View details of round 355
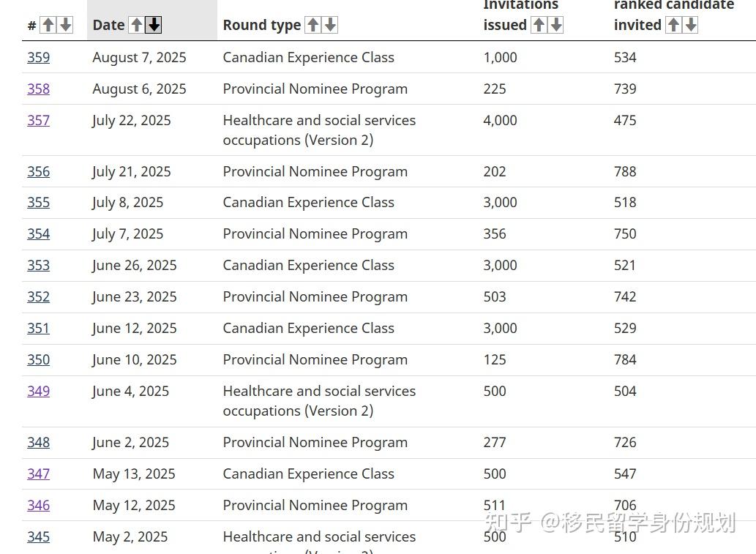Image resolution: width=756 pixels, height=554 pixels. click(38, 202)
